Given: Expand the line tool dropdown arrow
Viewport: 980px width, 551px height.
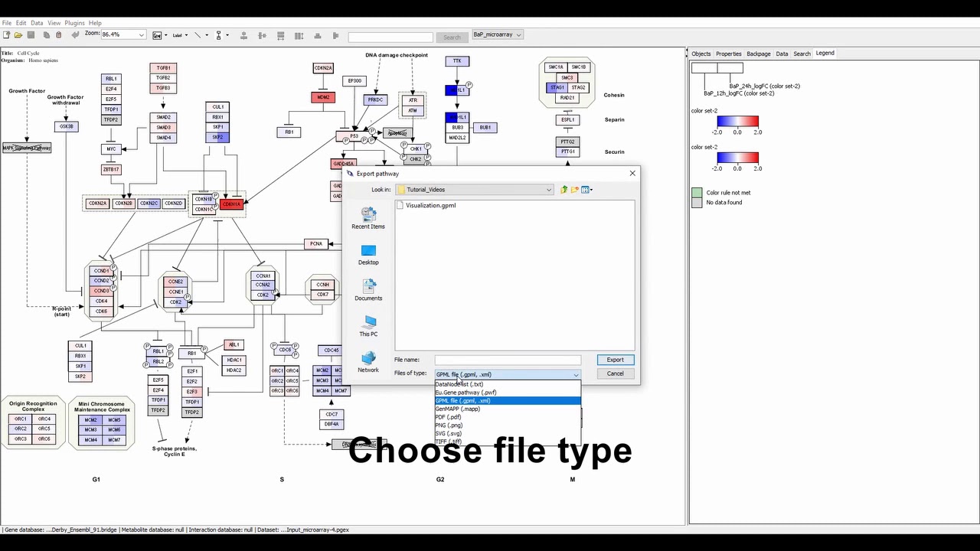Looking at the screenshot, I should pos(208,35).
